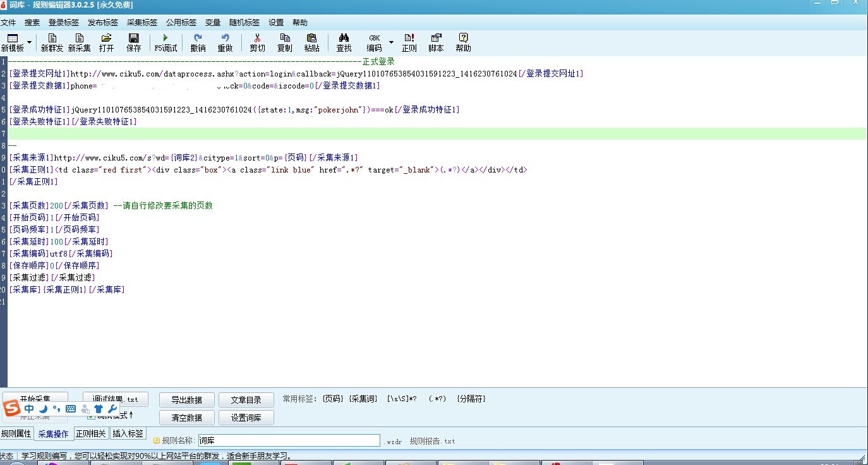Click the 清空数据 button
The width and height of the screenshot is (868, 465).
(186, 417)
